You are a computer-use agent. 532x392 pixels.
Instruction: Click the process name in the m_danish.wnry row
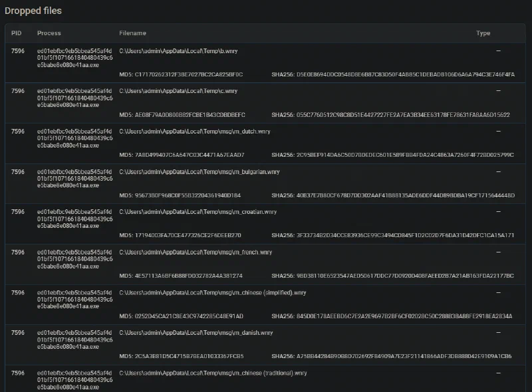75,340
